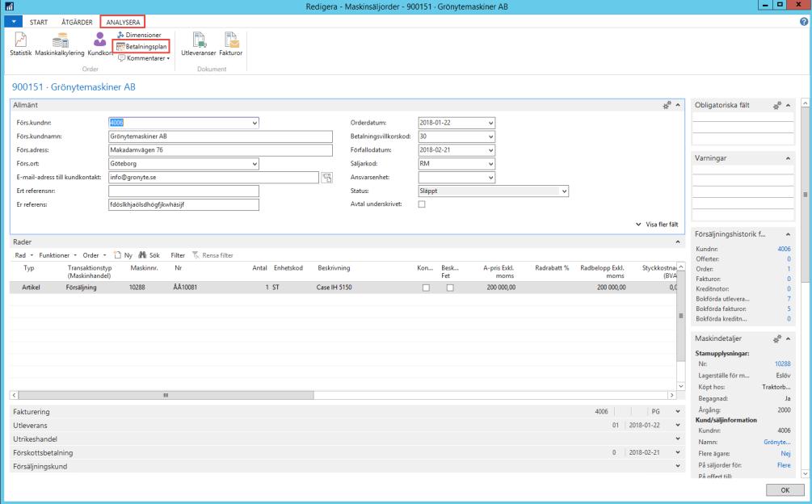This screenshot has width=812, height=504.
Task: Open the Order menu in the Rader toolbar
Action: coord(95,255)
